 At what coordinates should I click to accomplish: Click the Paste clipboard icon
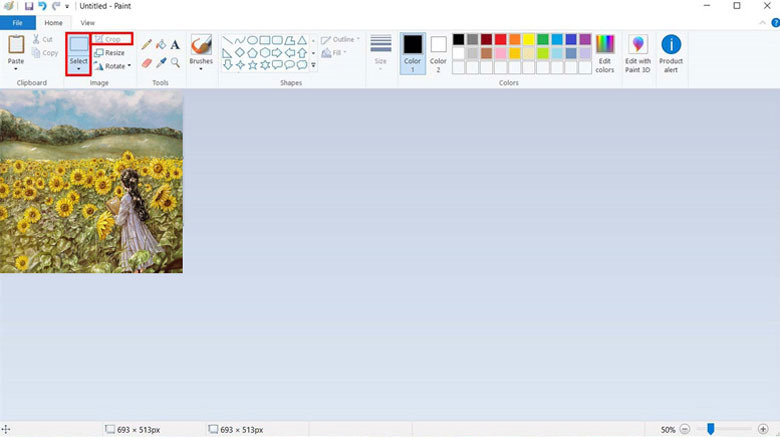coord(16,45)
